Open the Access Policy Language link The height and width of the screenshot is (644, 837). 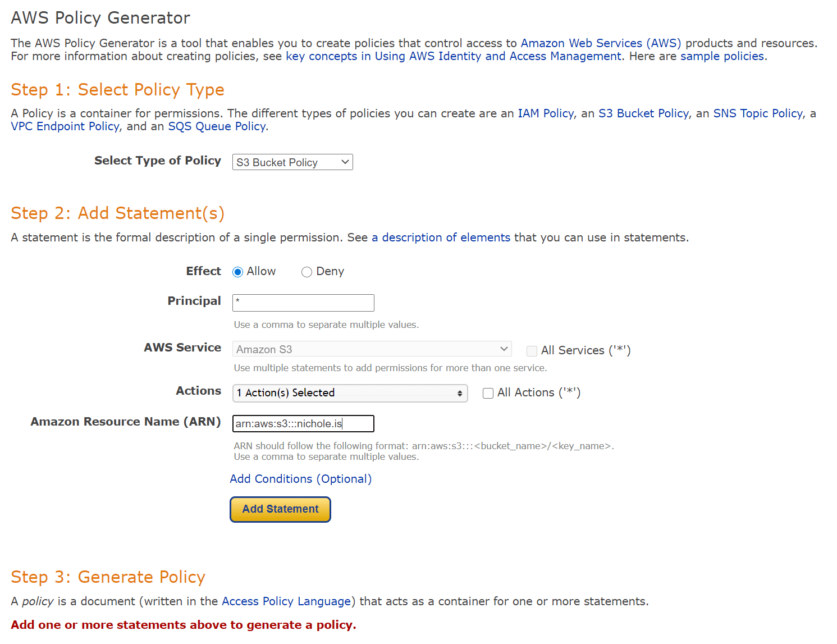pyautogui.click(x=286, y=601)
